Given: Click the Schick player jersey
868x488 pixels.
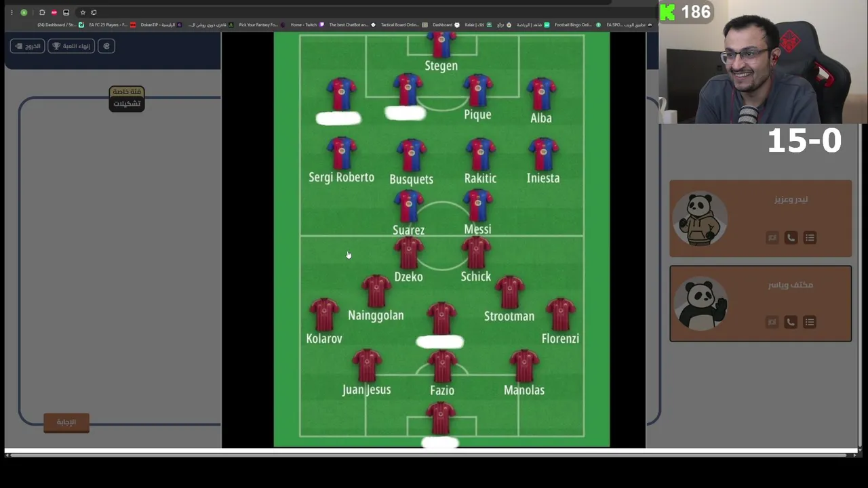Looking at the screenshot, I should [x=476, y=253].
